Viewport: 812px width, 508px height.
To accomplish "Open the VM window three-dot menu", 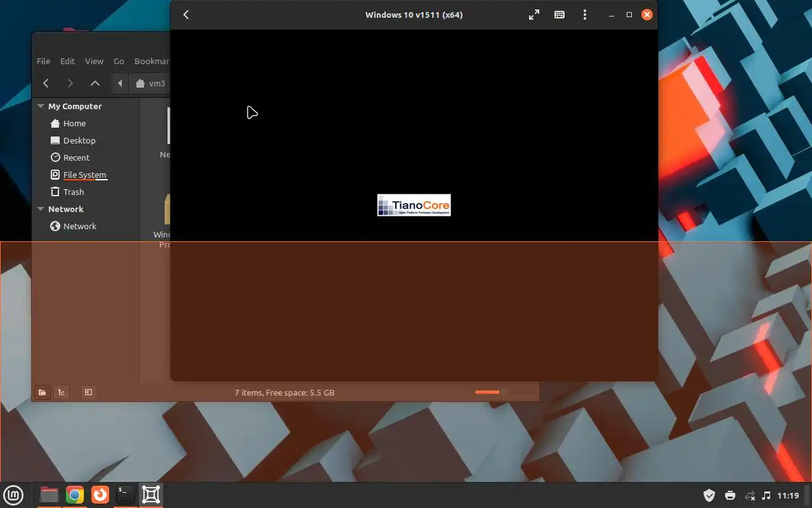I will point(585,15).
